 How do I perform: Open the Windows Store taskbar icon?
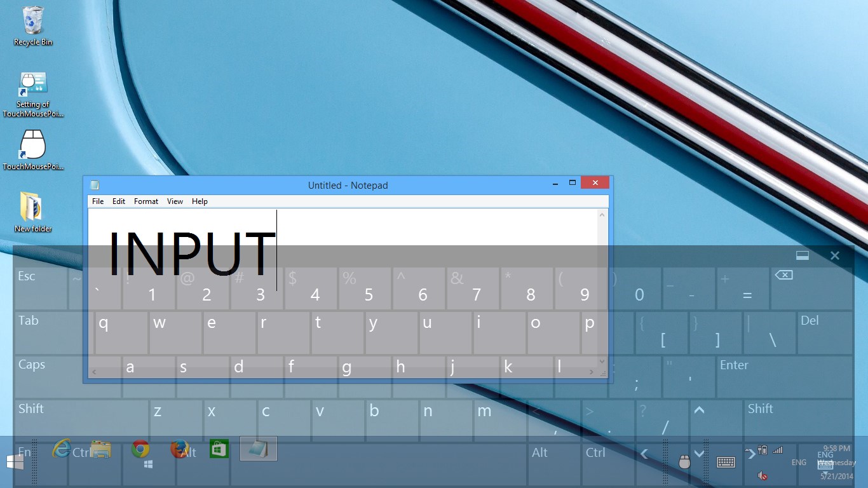pos(219,449)
